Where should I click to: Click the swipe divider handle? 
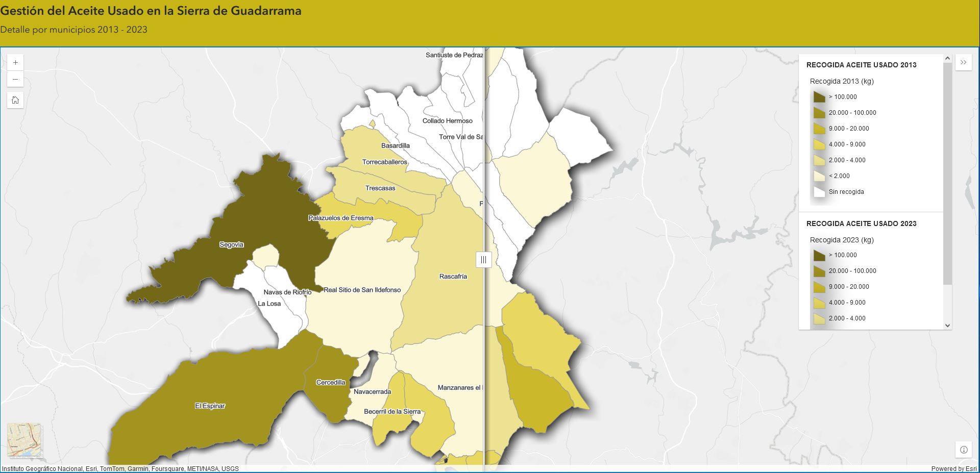[483, 259]
